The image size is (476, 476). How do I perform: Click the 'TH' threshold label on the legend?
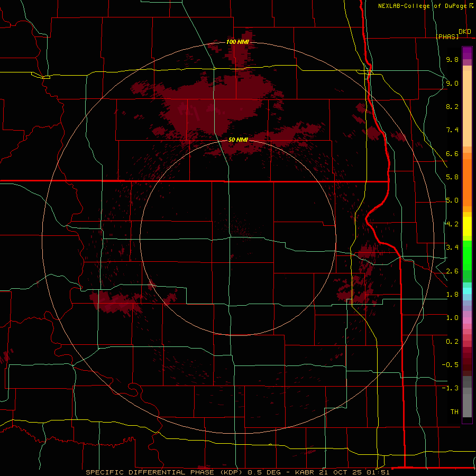pyautogui.click(x=454, y=412)
